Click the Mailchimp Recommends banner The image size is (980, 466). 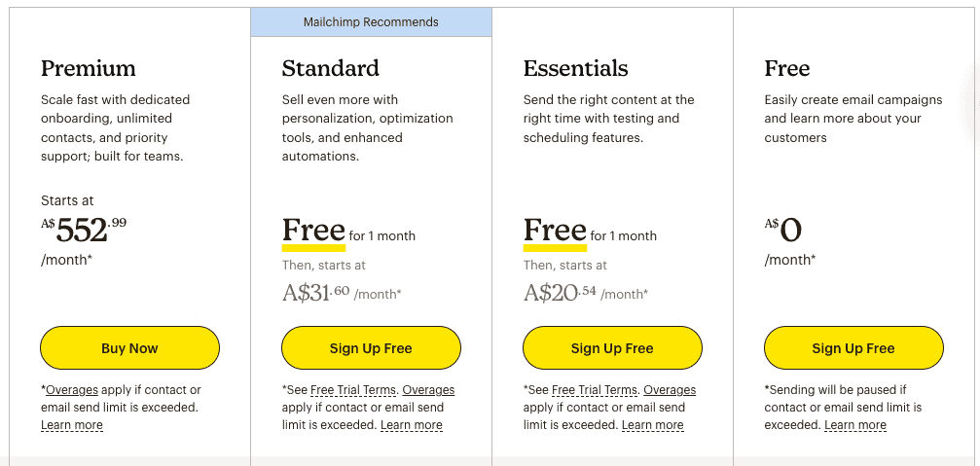371,21
